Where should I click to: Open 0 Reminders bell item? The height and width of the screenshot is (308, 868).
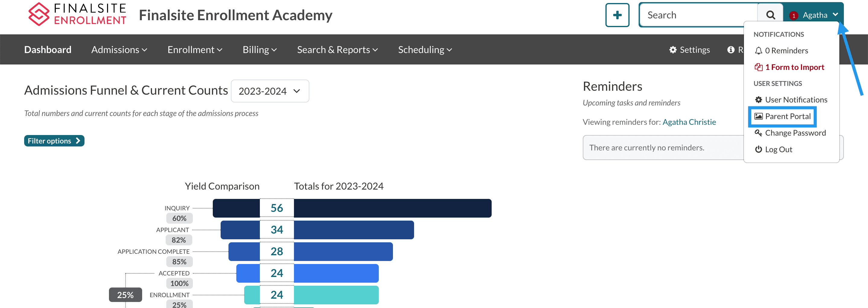pos(781,51)
